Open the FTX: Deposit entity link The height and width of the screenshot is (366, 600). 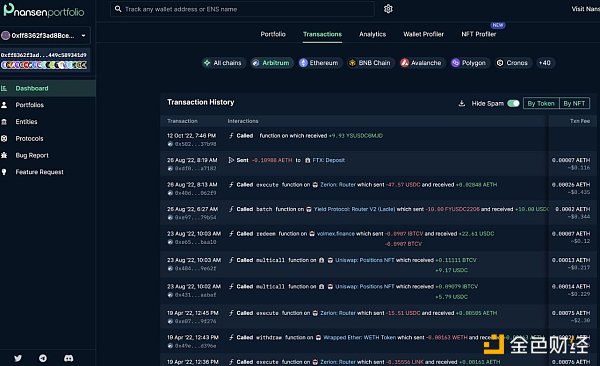click(328, 160)
